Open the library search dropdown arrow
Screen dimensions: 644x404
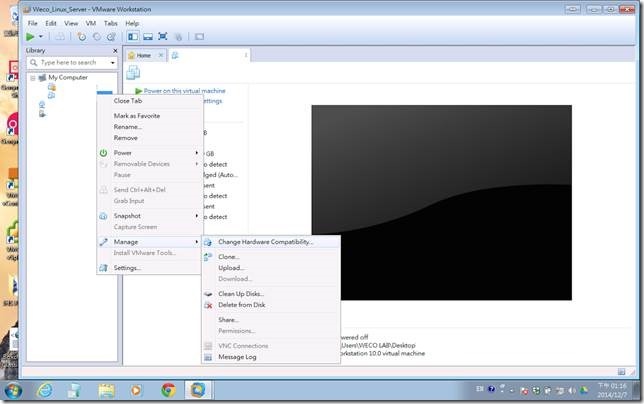(x=113, y=63)
